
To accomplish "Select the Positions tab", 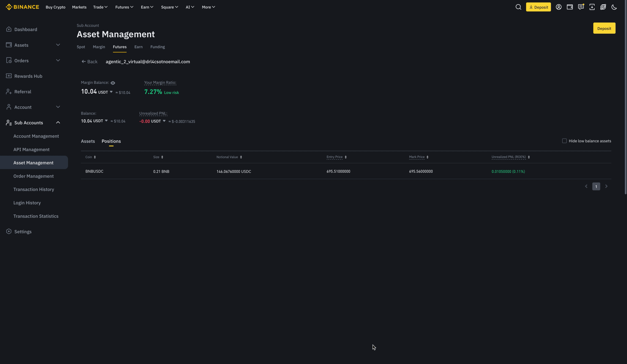I will point(111,141).
